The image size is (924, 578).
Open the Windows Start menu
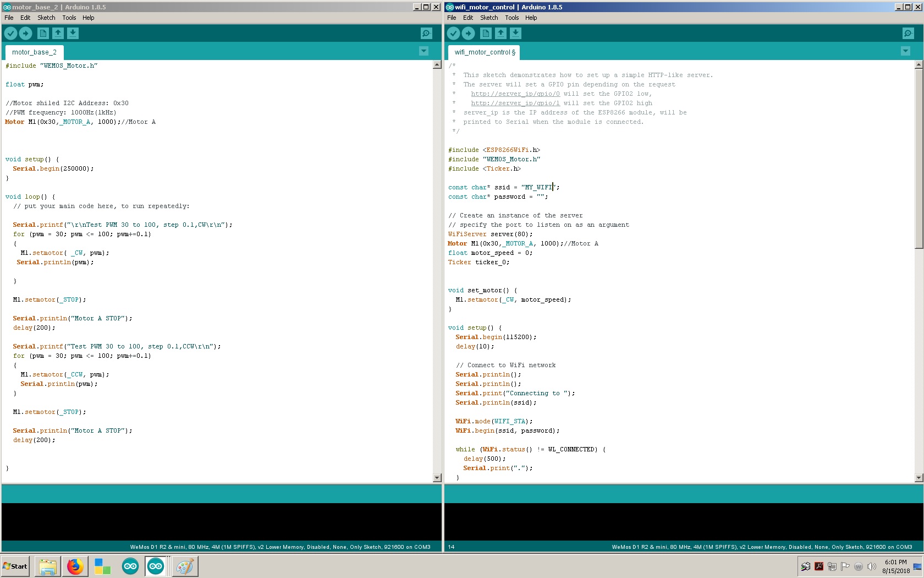click(x=15, y=566)
